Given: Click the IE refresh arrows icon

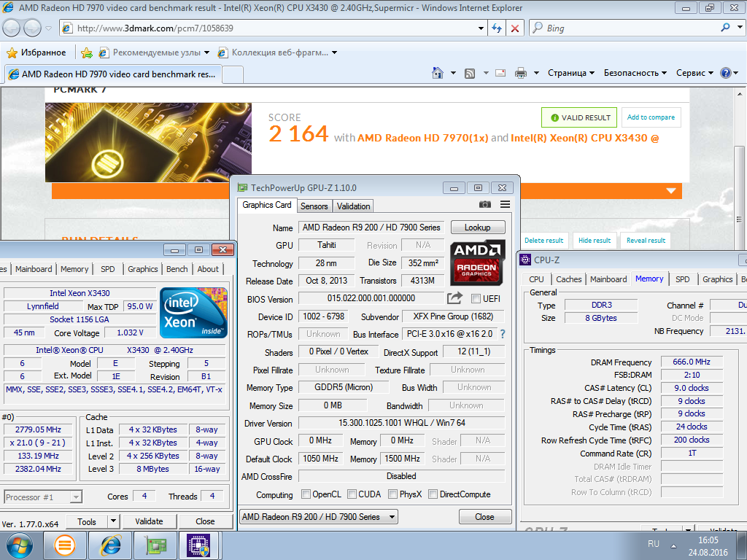Looking at the screenshot, I should [496, 28].
